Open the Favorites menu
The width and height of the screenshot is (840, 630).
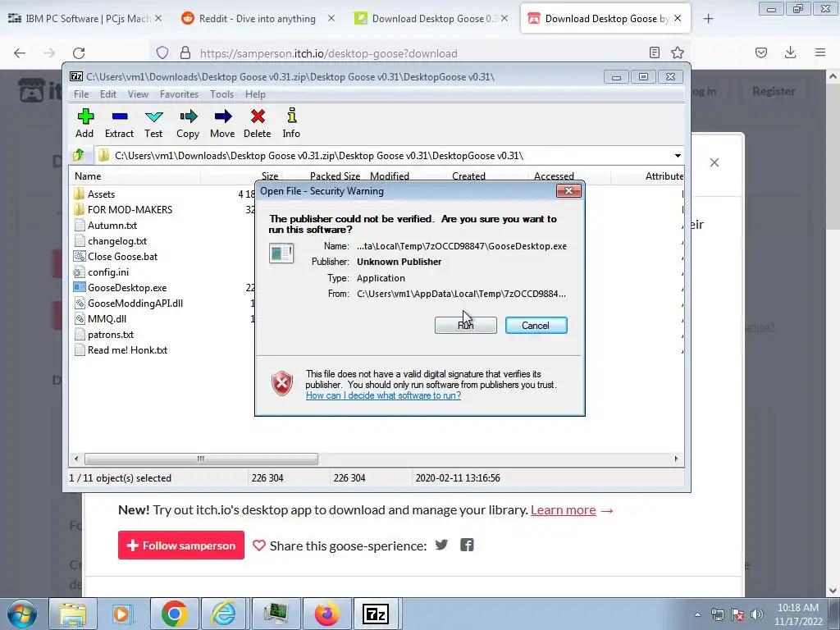coord(179,94)
